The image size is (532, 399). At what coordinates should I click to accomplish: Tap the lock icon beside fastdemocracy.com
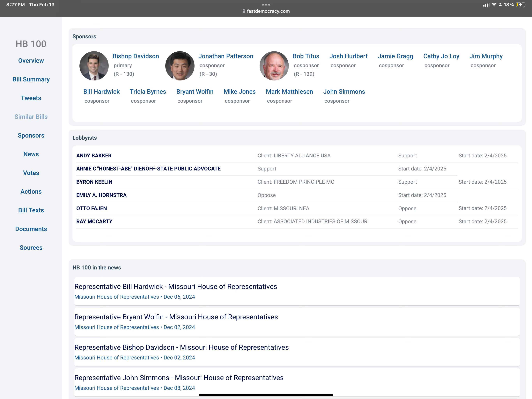(x=244, y=11)
